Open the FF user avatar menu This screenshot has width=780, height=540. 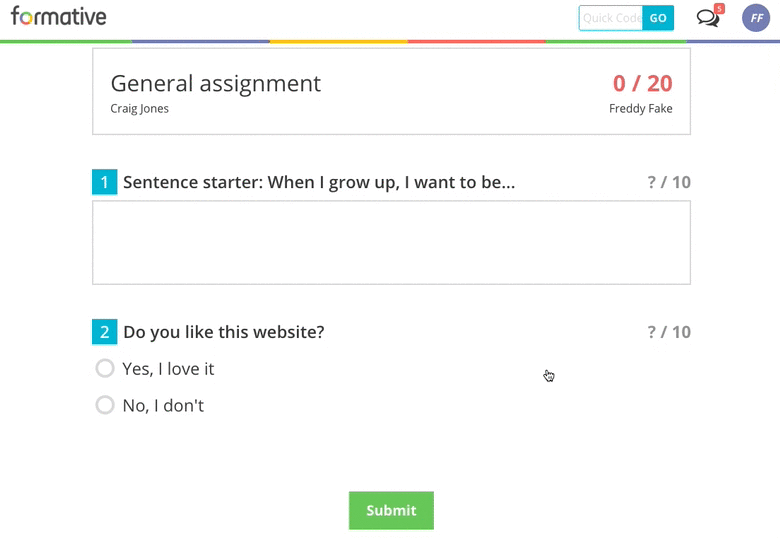pyautogui.click(x=756, y=18)
